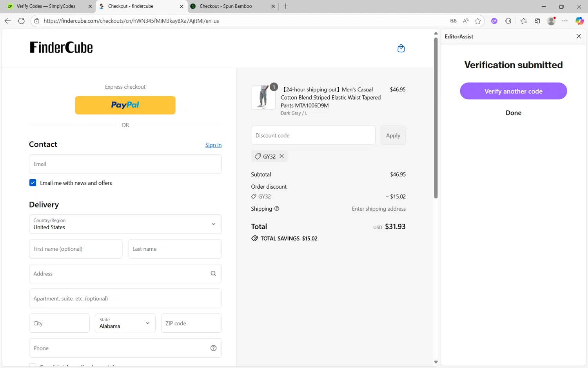The image size is (588, 368).
Task: Close the Checkout findercube tab
Action: pyautogui.click(x=181, y=6)
